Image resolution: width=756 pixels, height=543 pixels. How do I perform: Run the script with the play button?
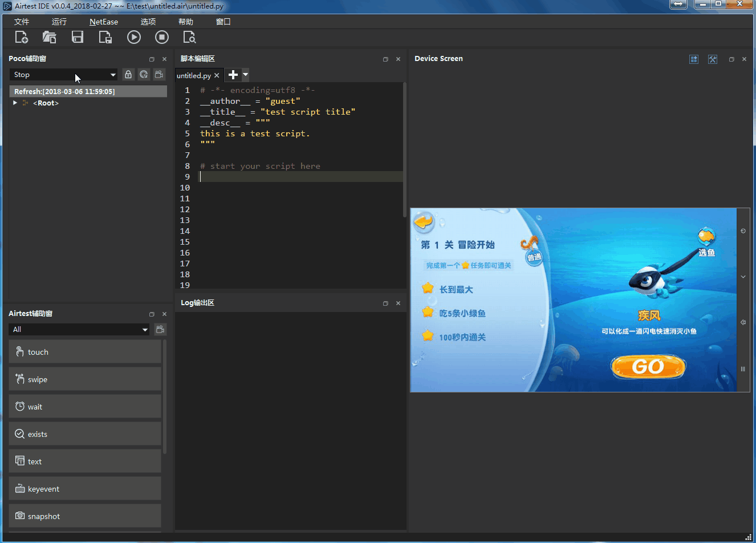click(134, 37)
